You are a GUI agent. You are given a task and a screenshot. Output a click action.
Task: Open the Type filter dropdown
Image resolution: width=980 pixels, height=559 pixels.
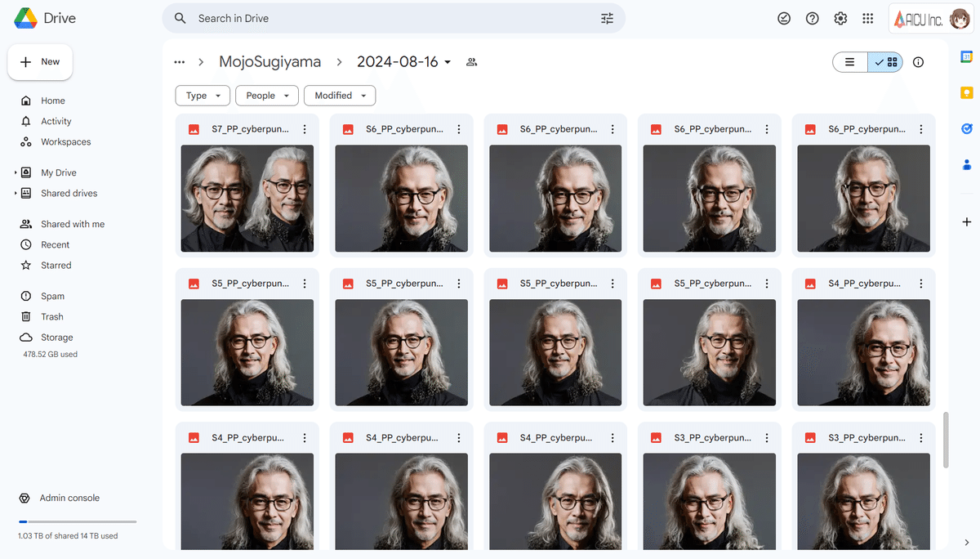pyautogui.click(x=203, y=96)
